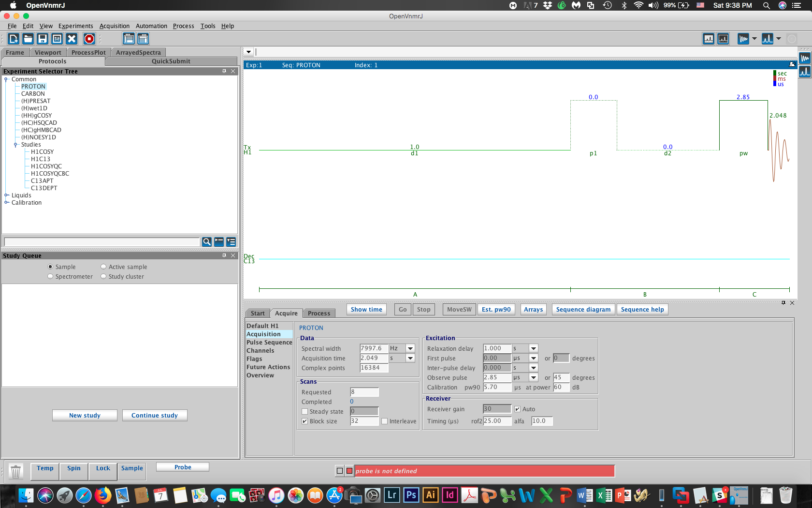Click the Probe button
812x508 pixels.
183,467
